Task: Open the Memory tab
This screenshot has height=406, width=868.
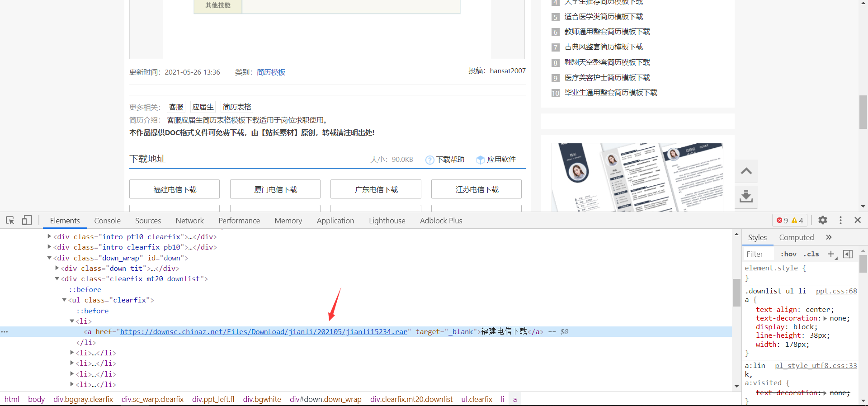Action: 288,221
